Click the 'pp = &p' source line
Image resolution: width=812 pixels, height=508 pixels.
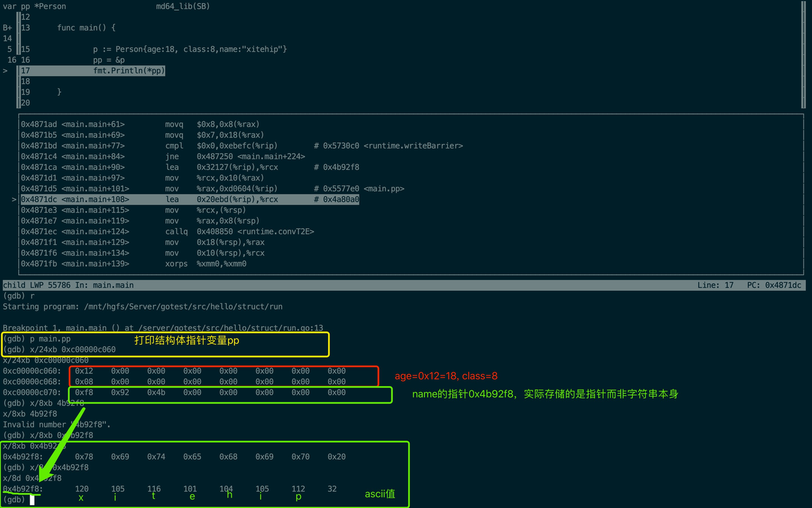pos(109,60)
